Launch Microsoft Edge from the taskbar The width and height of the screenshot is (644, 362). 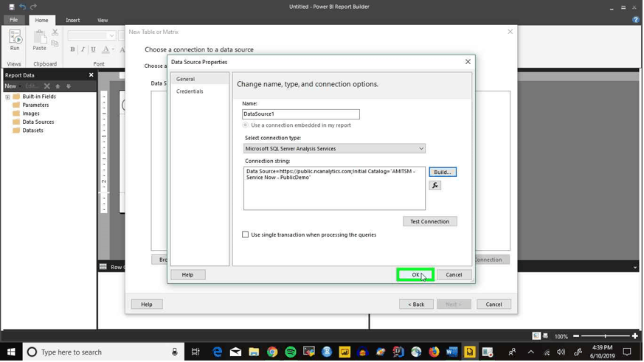coord(218,352)
